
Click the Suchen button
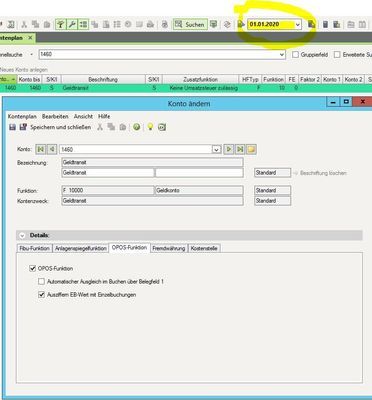[x=190, y=24]
